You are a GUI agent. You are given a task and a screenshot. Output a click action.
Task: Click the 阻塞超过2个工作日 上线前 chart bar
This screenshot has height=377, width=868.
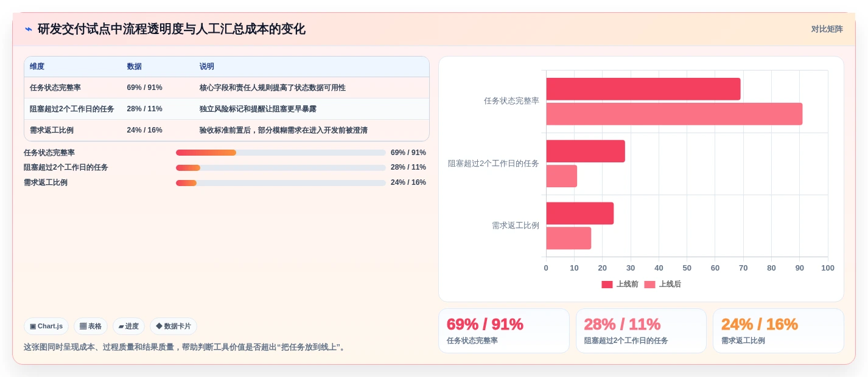click(586, 151)
